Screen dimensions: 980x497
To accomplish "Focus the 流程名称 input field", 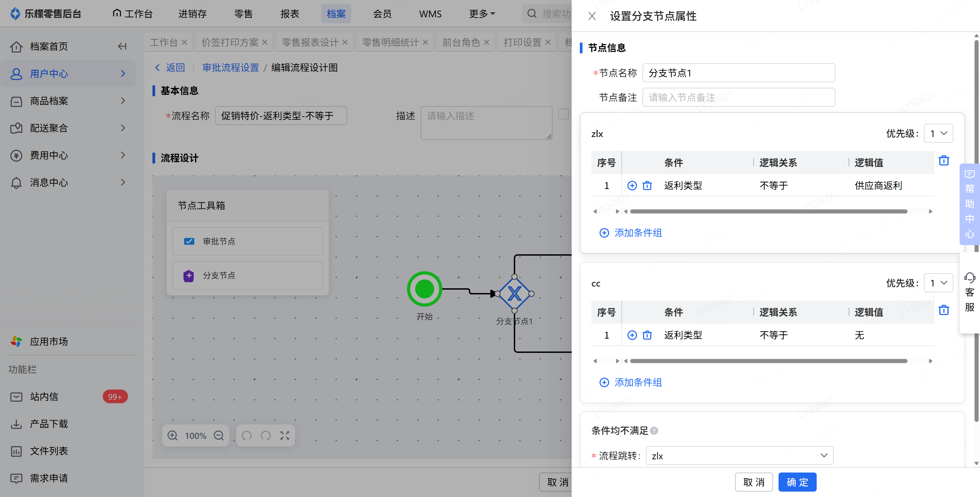I will click(281, 116).
